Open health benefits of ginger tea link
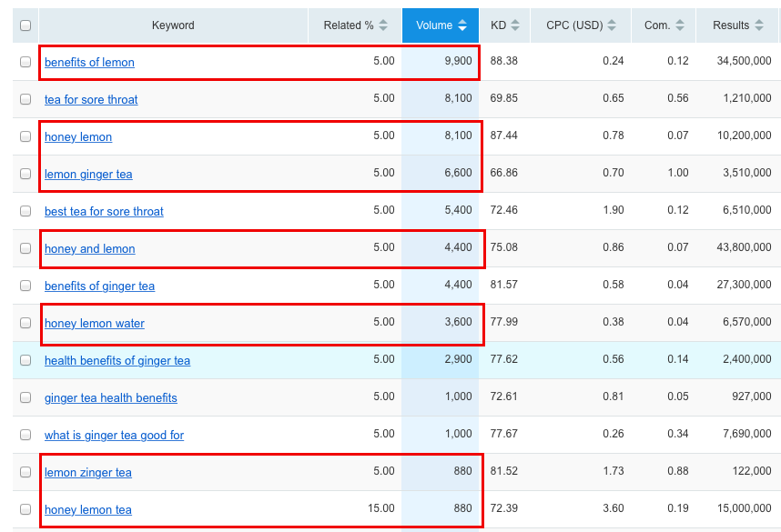Image resolution: width=781 pixels, height=532 pixels. point(117,361)
